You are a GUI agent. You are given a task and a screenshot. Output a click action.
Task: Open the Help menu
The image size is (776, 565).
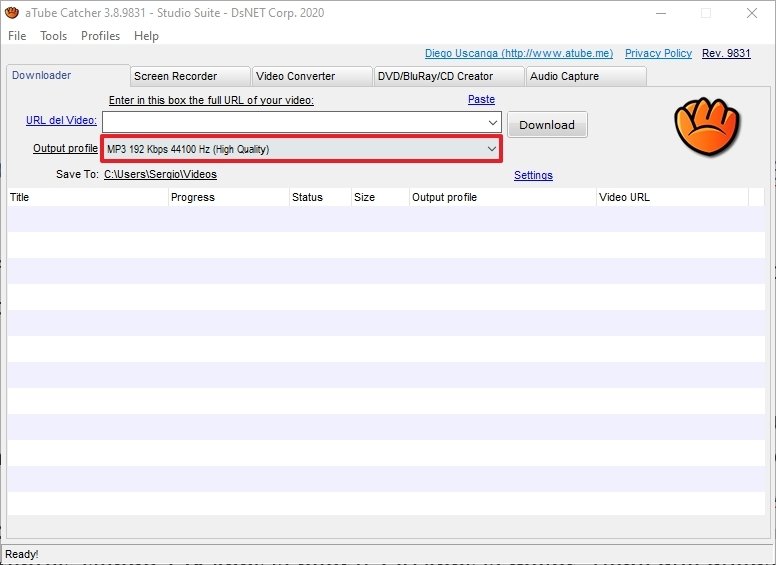pyautogui.click(x=146, y=36)
